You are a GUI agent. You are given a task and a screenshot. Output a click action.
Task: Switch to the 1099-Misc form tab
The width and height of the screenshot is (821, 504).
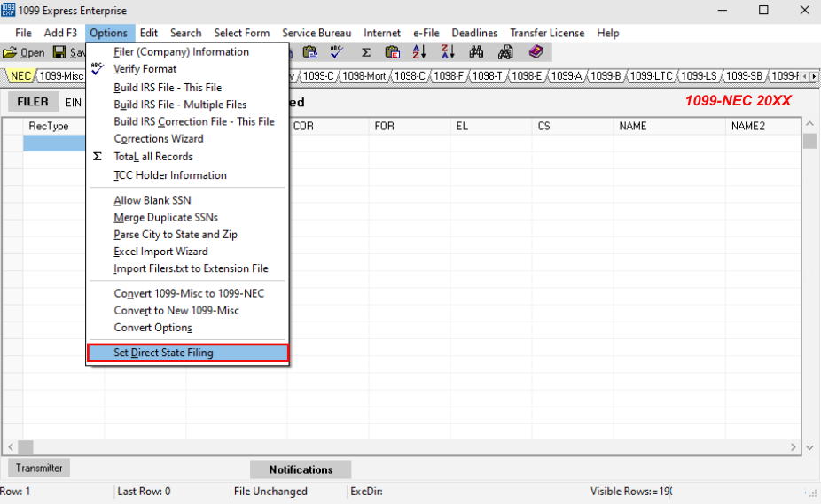[61, 76]
